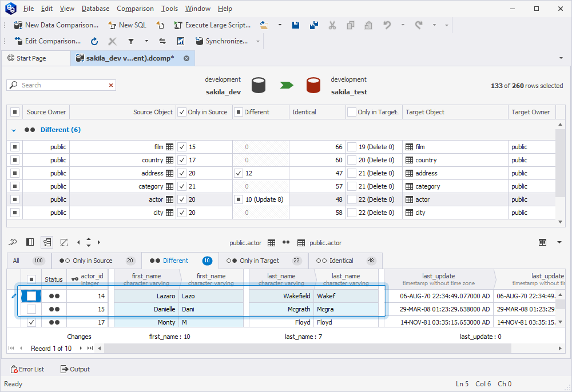Clear the search box using its X
Image resolution: width=572 pixels, height=392 pixels.
[111, 85]
